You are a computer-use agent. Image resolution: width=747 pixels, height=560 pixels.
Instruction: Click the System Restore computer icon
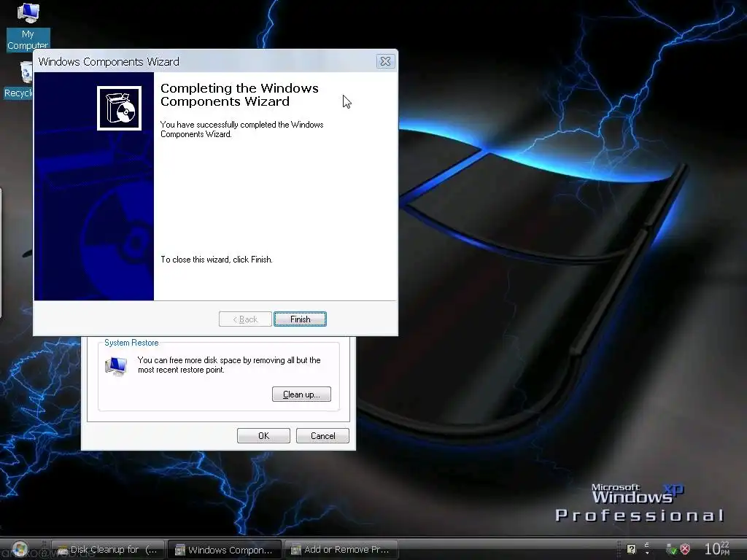[x=116, y=366]
